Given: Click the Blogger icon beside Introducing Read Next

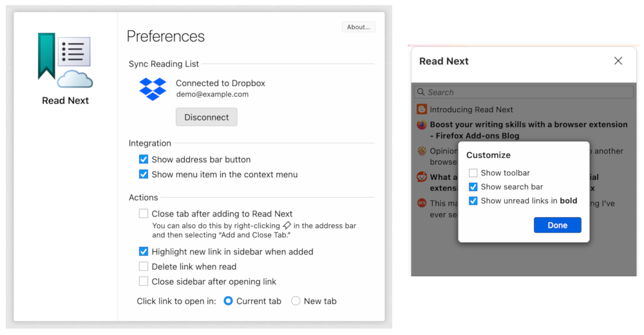Looking at the screenshot, I should click(422, 110).
